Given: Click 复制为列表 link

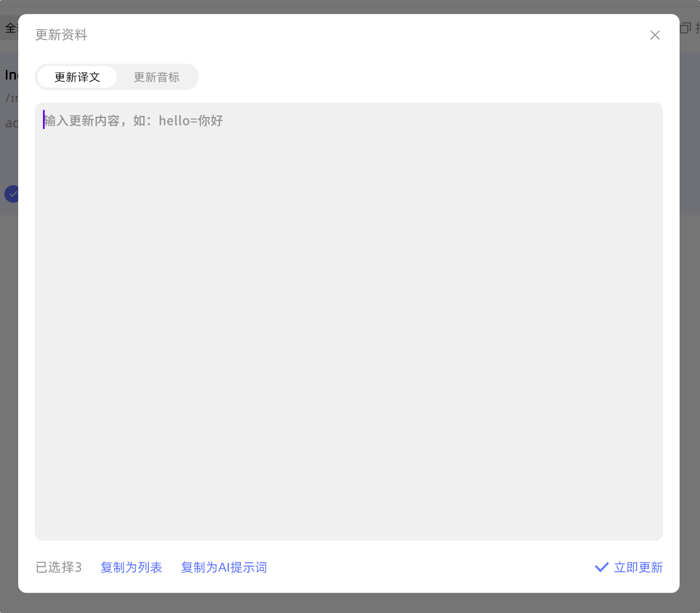Looking at the screenshot, I should [131, 567].
